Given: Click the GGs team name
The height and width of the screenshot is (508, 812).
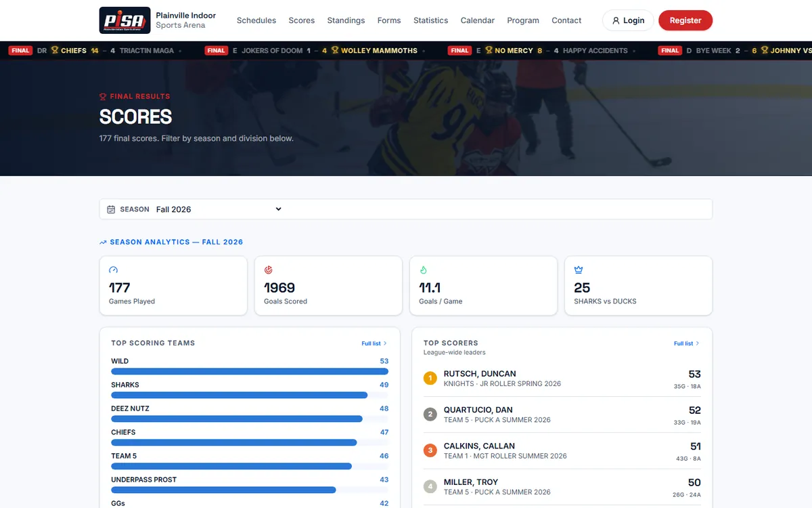Looking at the screenshot, I should (x=118, y=503).
